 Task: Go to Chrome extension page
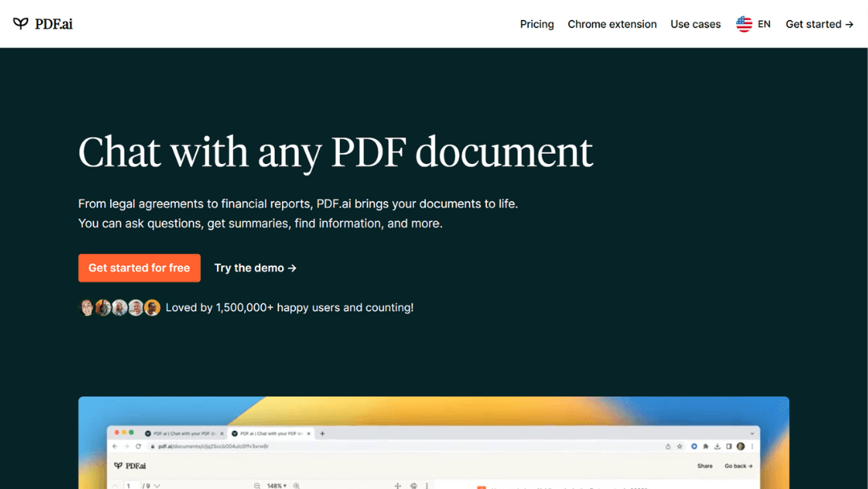point(612,24)
